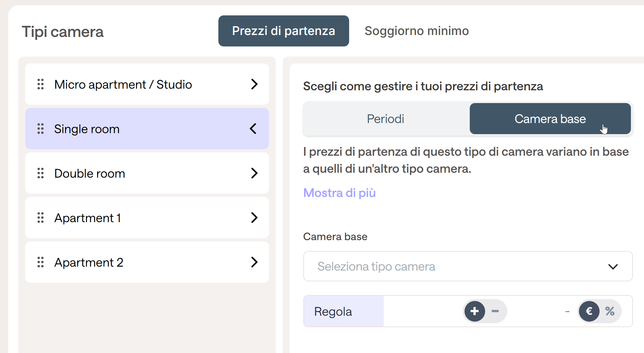The width and height of the screenshot is (644, 353).
Task: Select the Camera base option
Action: (x=550, y=119)
